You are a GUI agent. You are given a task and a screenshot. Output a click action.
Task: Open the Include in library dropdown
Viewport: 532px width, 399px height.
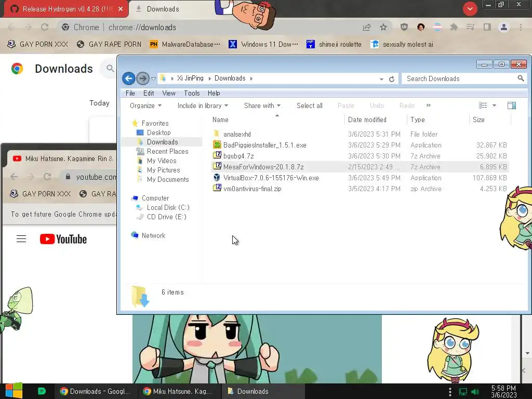click(x=203, y=105)
